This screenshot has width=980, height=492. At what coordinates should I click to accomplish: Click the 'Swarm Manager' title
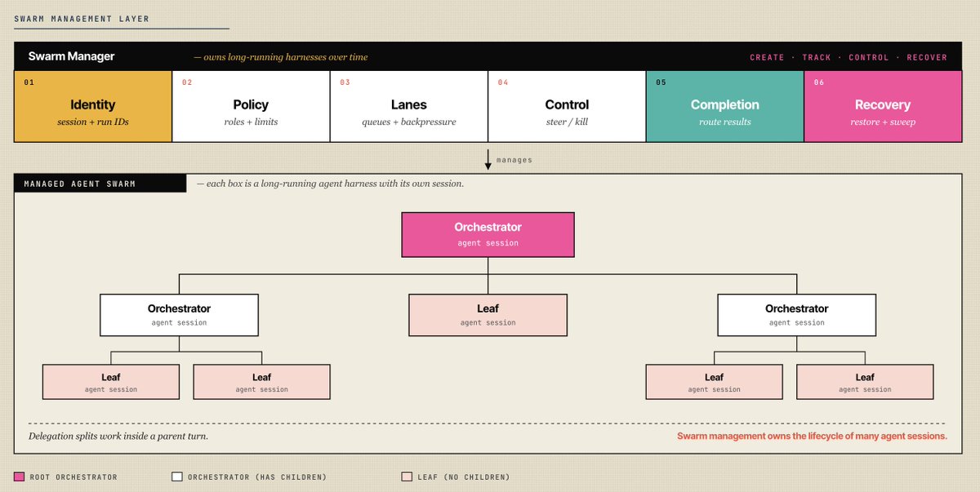tap(71, 56)
